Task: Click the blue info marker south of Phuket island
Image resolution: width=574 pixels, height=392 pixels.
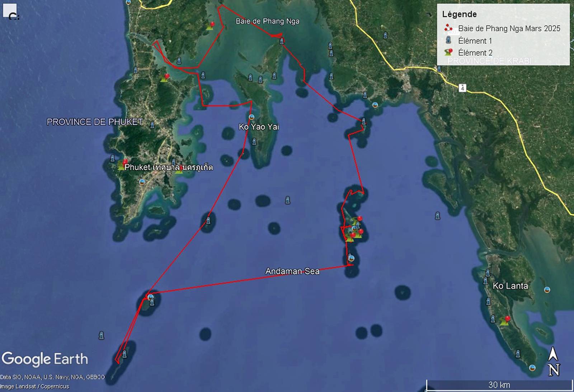Action: pos(101,335)
